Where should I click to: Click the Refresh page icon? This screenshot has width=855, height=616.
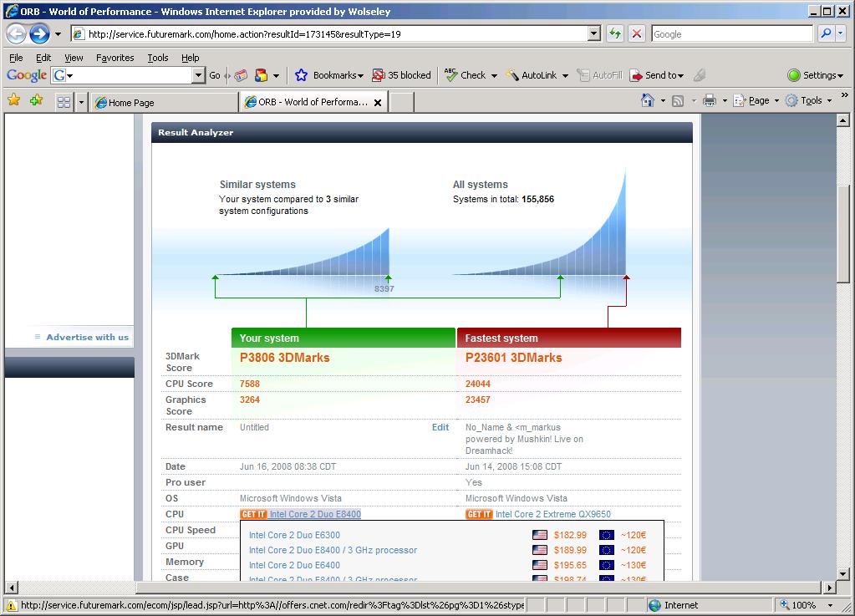coord(615,34)
